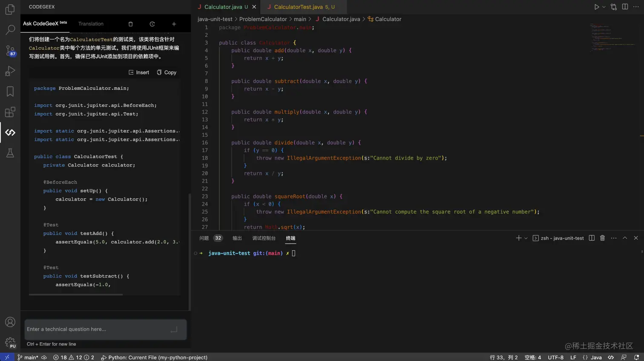The width and height of the screenshot is (644, 361).
Task: Select the CodeGeeX icon in activity bar
Action: tap(10, 132)
